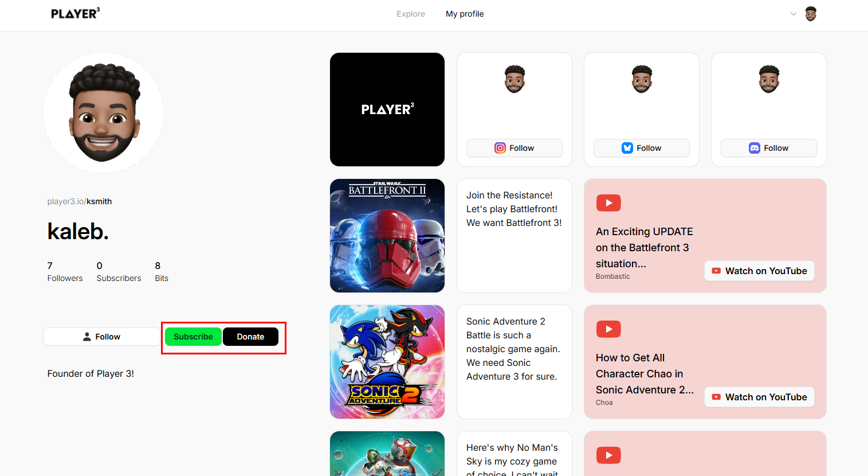The width and height of the screenshot is (868, 476).
Task: Follow on Bluesky card
Action: click(x=641, y=148)
